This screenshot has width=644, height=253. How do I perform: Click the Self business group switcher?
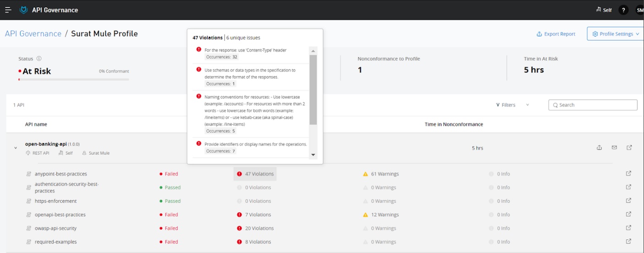[x=604, y=10]
